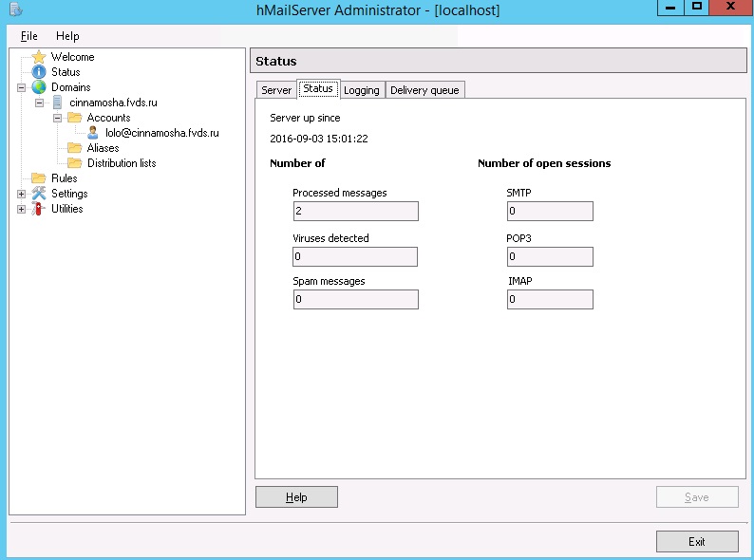
Task: Select the Distribution lists label
Action: click(122, 163)
